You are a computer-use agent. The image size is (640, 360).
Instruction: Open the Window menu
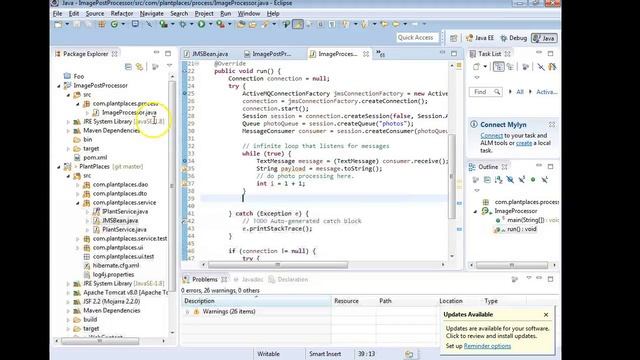coord(249,13)
